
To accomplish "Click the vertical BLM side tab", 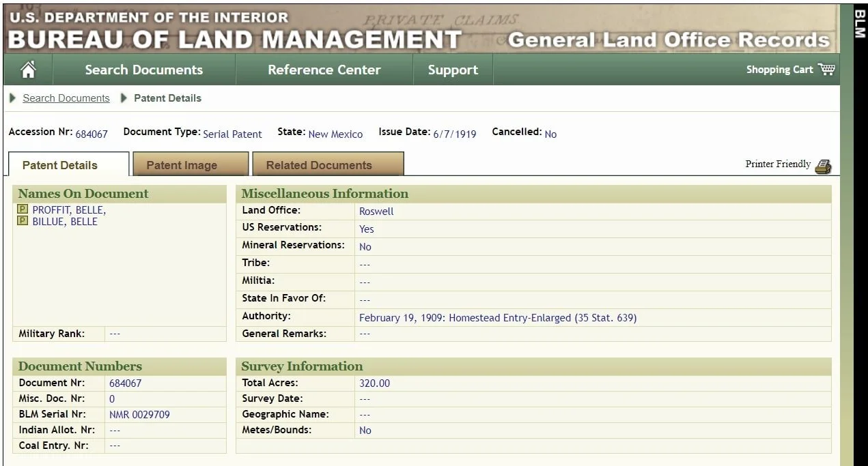I will pos(860,24).
